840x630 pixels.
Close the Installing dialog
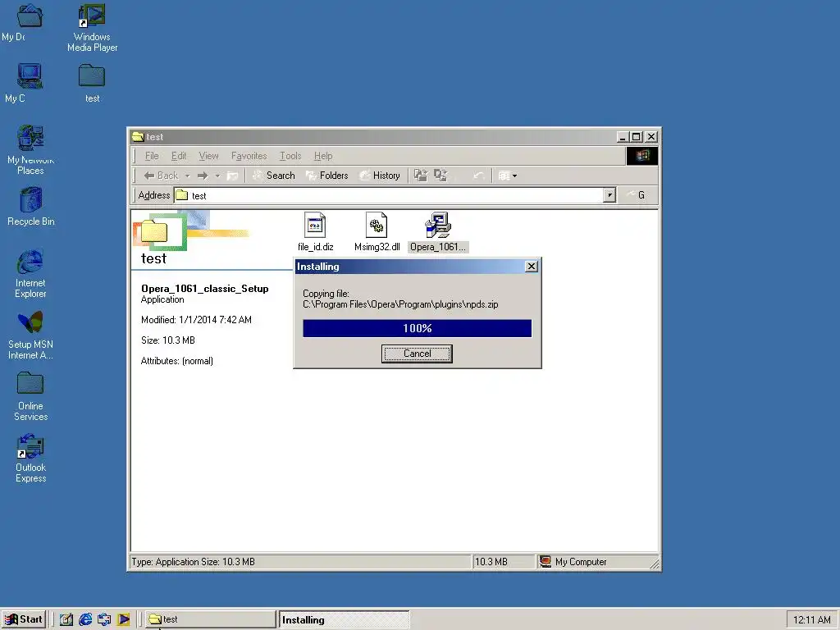click(x=531, y=267)
